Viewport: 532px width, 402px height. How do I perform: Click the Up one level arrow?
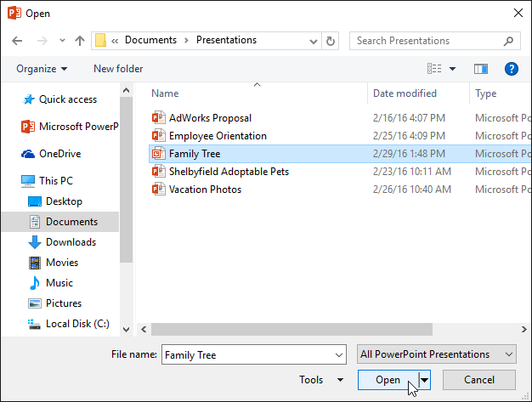click(x=80, y=41)
